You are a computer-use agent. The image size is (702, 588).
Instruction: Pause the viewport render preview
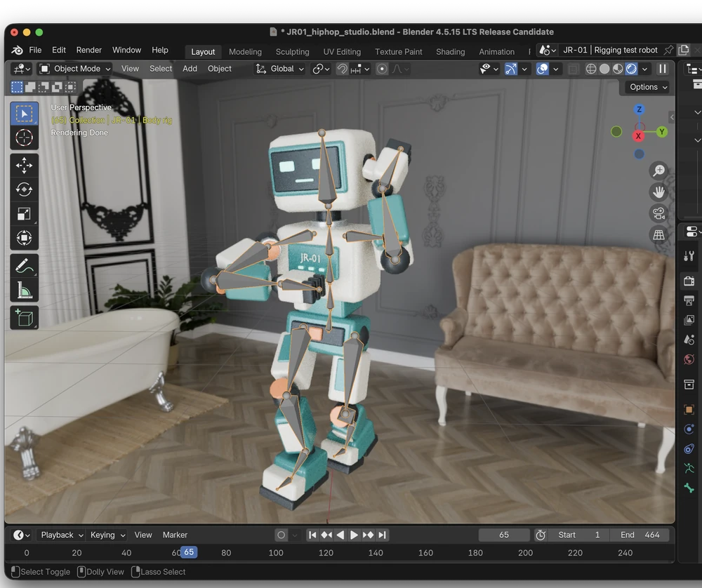(662, 69)
